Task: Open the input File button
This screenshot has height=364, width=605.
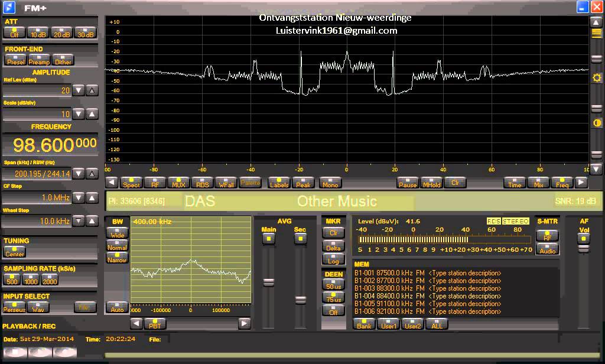Action: coord(84,307)
